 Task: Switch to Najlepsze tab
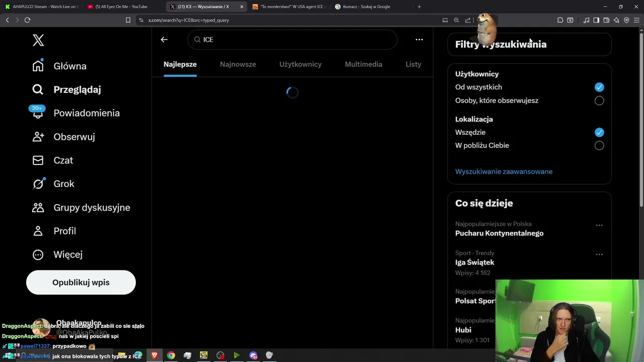[x=180, y=64]
